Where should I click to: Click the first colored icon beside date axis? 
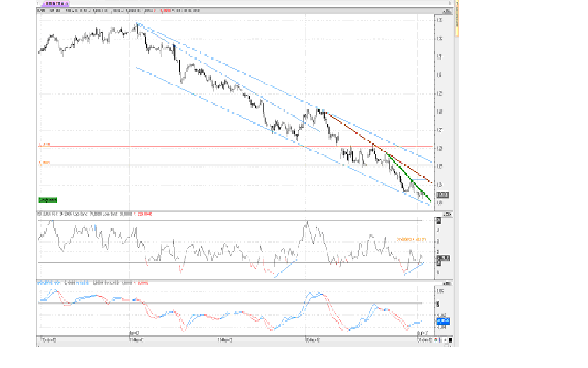coord(436,340)
